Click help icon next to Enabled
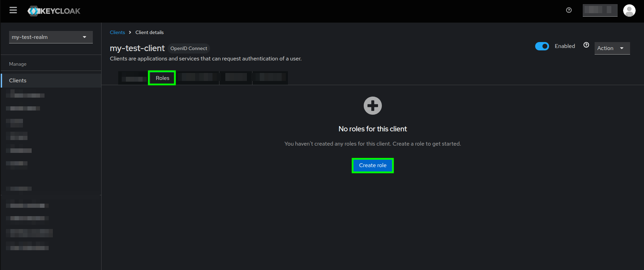Screen dimensions: 644x270 point(586,45)
